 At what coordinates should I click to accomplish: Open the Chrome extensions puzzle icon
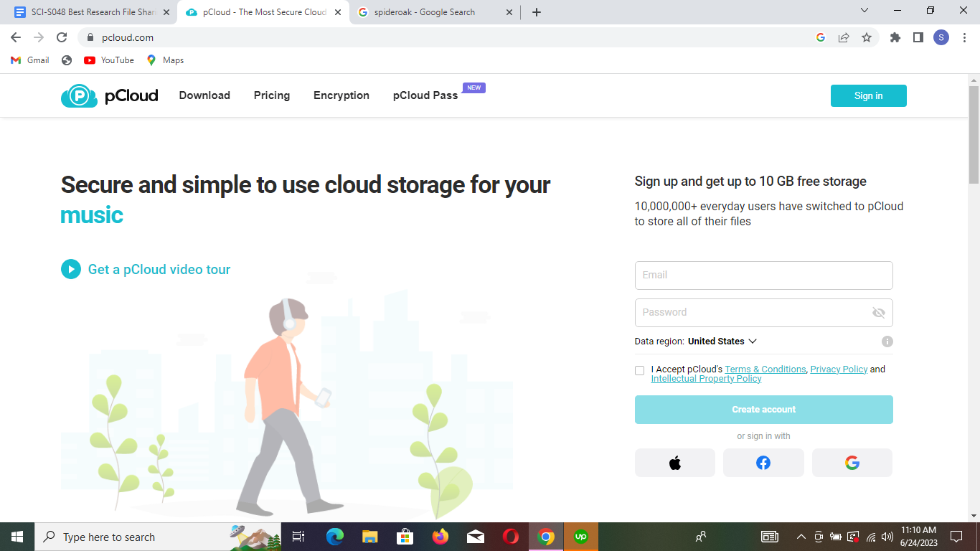[895, 37]
